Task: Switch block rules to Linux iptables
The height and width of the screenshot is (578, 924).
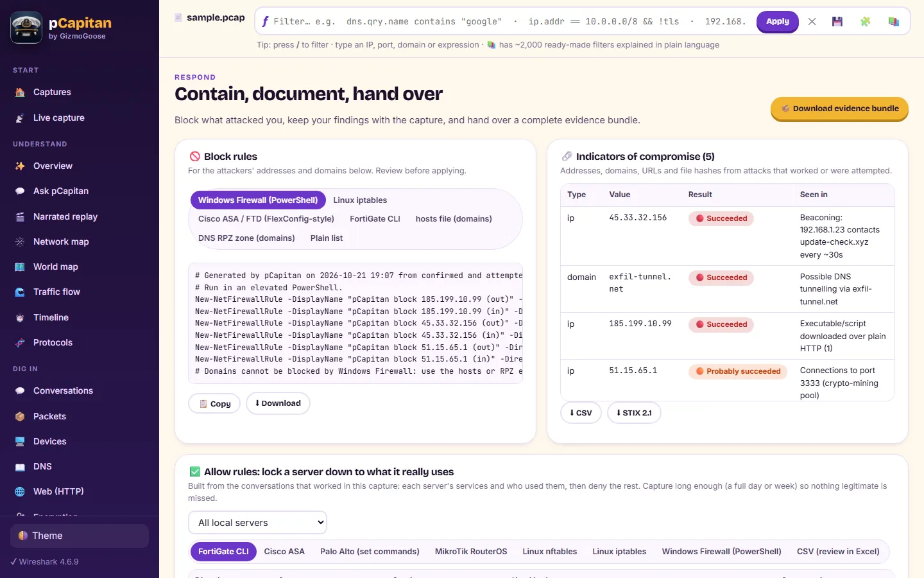Action: pos(360,200)
